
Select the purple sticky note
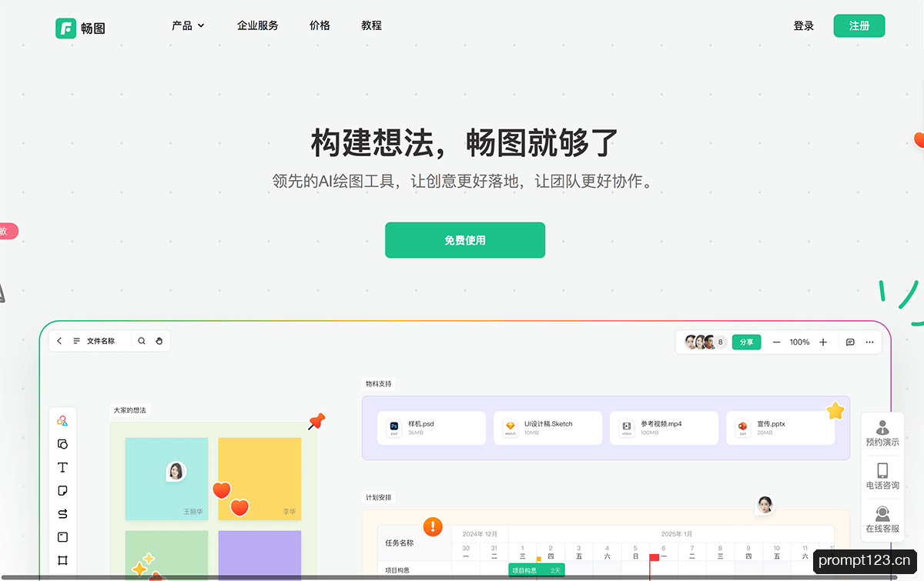click(x=259, y=554)
